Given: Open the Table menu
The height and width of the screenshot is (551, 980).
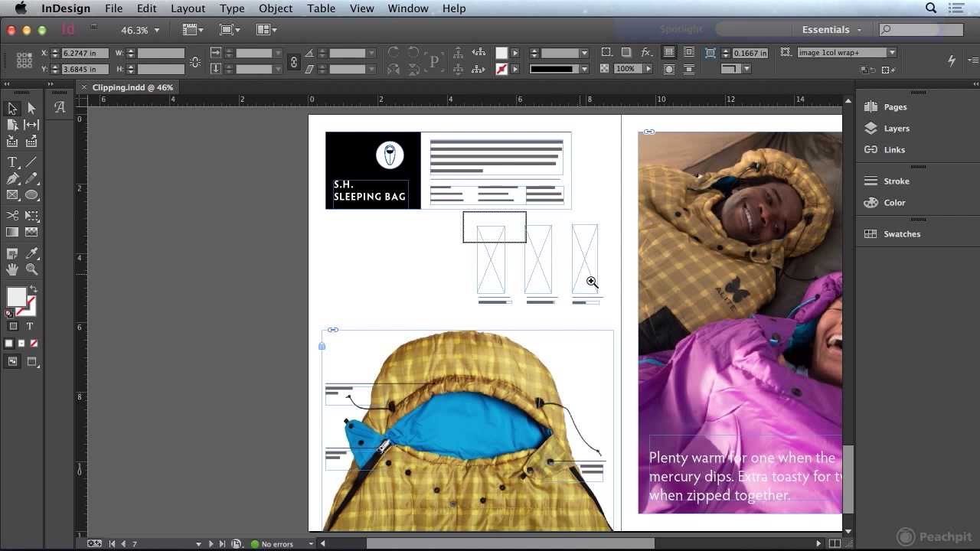Looking at the screenshot, I should pyautogui.click(x=321, y=8).
